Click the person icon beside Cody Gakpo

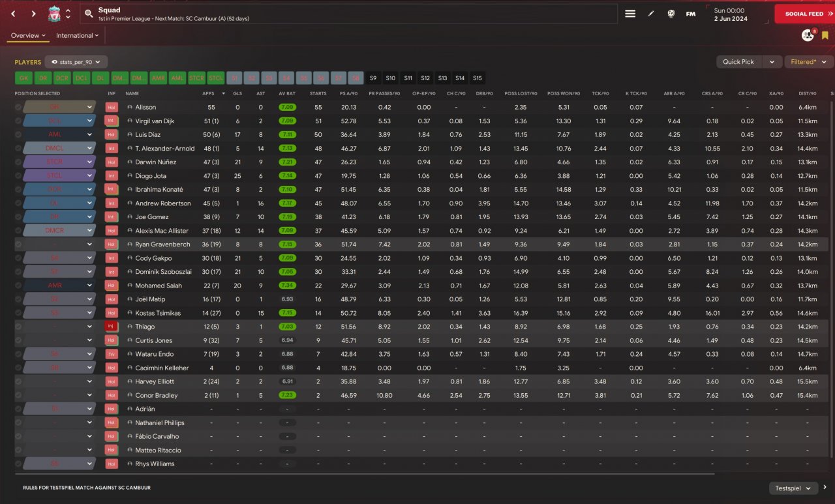click(x=130, y=258)
